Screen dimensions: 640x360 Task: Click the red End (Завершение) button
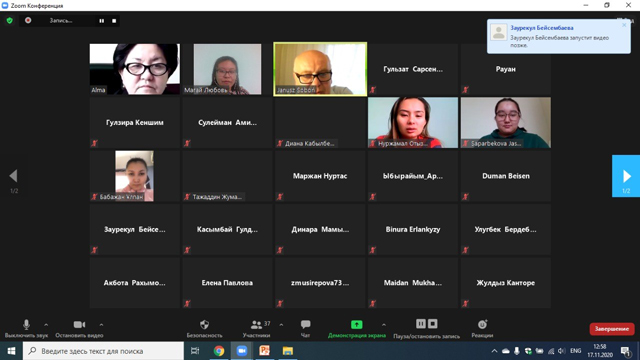tap(611, 329)
